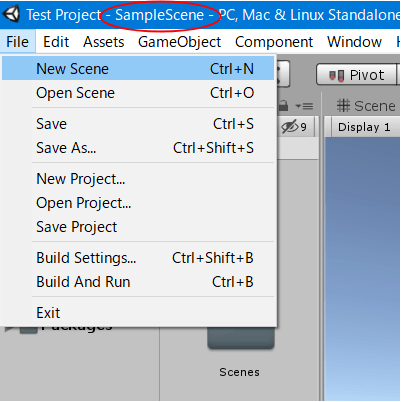Toggle the Pivot handle position button
401x402 pixels.
[x=357, y=75]
